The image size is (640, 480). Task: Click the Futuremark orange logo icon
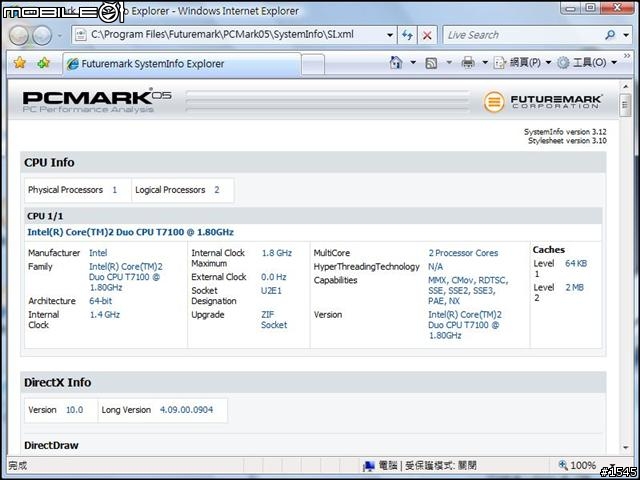tap(493, 101)
